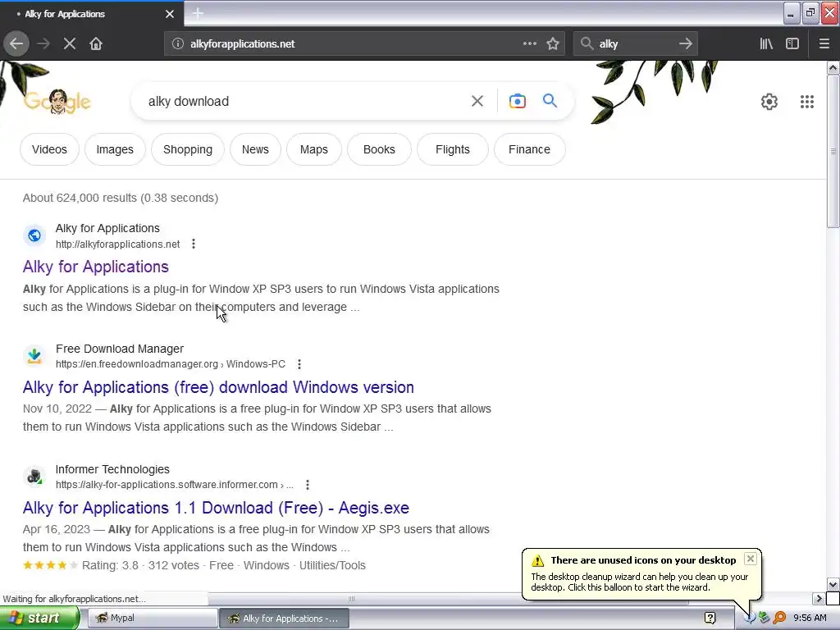Click the Google doodle logo

point(57,101)
